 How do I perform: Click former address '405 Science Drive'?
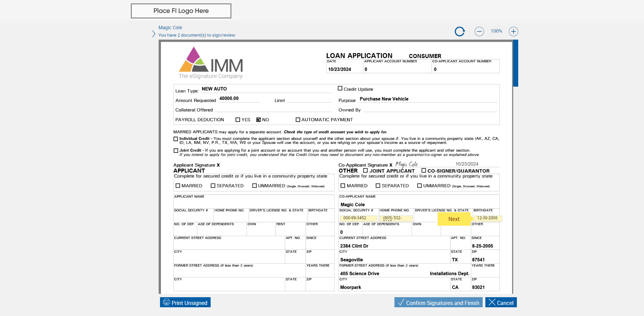point(360,273)
